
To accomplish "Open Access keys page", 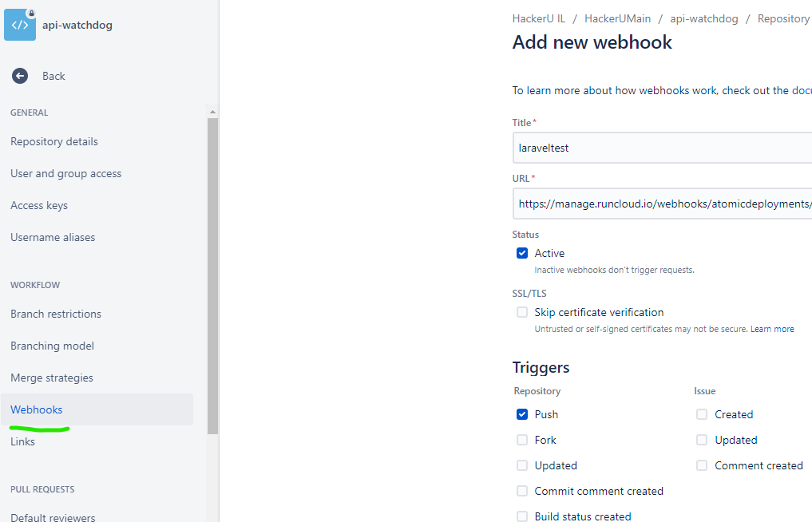I will click(x=39, y=205).
